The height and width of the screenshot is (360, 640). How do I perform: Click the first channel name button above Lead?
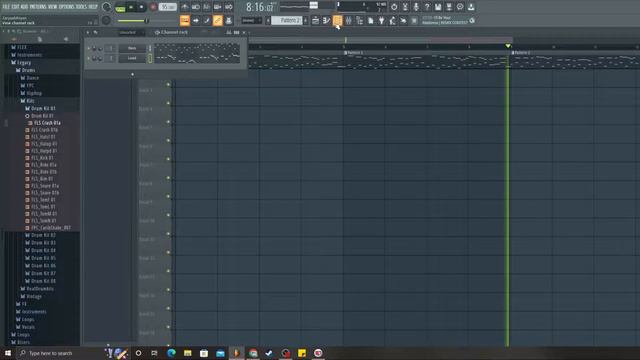tap(132, 49)
